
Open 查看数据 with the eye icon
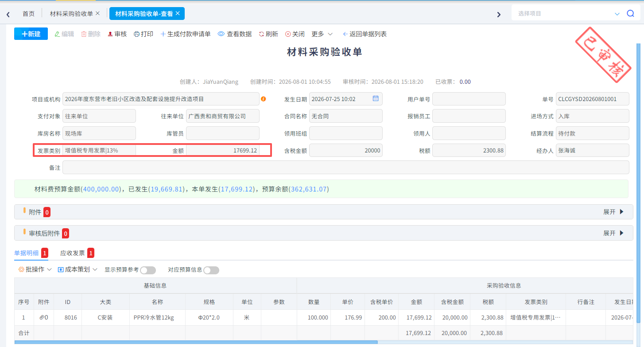tap(235, 34)
